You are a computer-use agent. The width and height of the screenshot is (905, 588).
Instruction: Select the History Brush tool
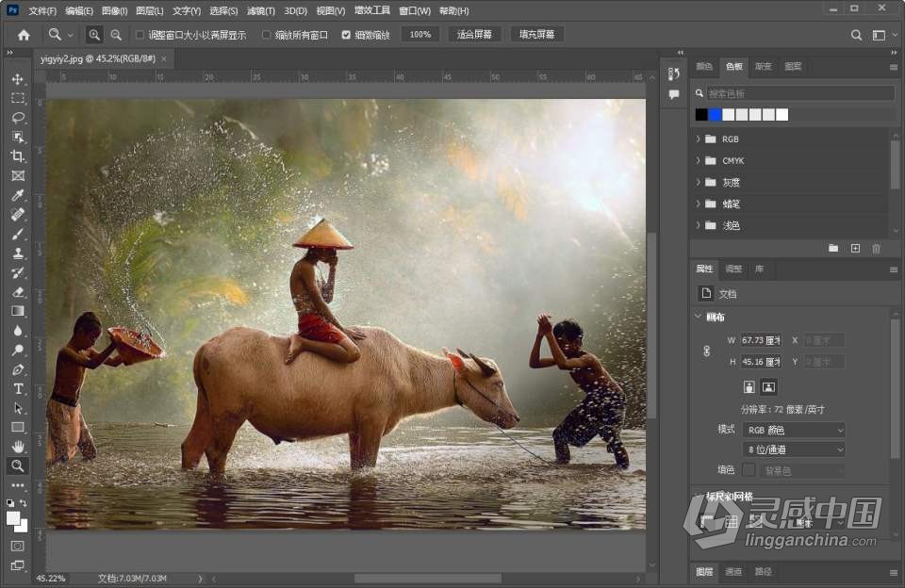18,272
